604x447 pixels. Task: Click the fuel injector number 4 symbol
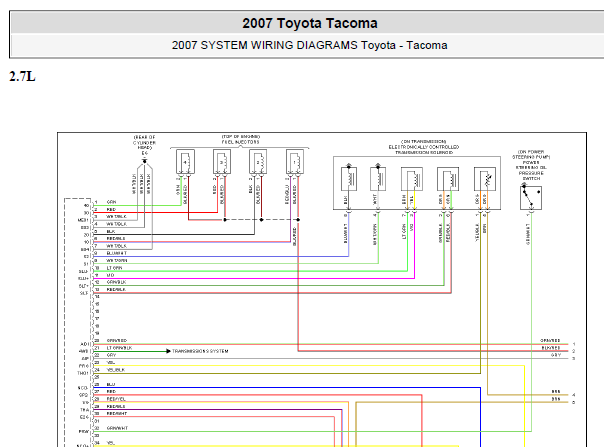[185, 162]
